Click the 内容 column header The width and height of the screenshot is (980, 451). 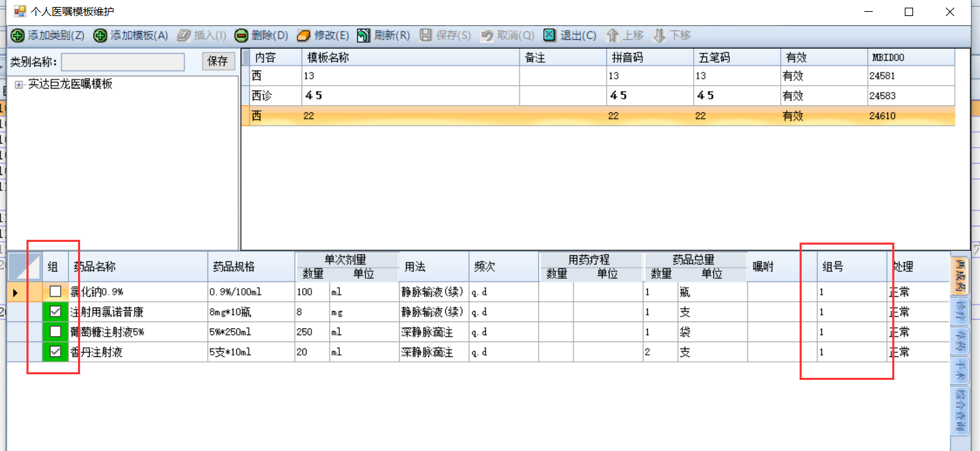[275, 58]
